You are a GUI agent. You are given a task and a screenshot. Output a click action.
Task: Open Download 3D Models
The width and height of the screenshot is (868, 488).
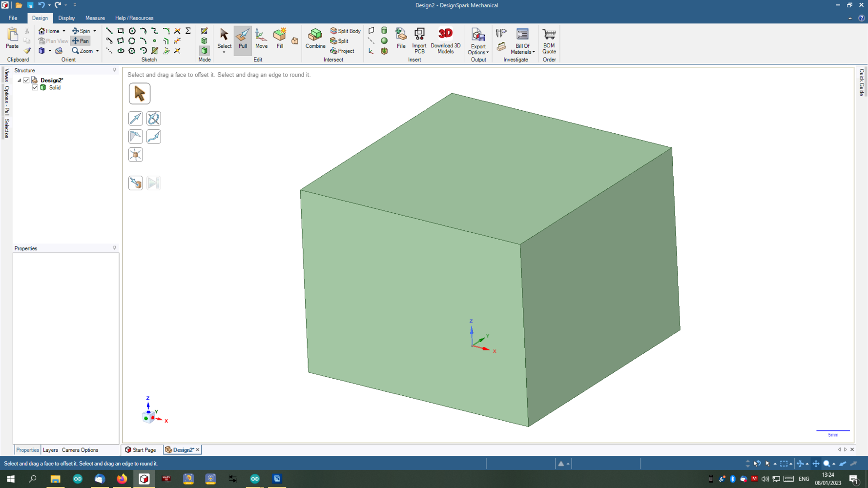(x=445, y=40)
